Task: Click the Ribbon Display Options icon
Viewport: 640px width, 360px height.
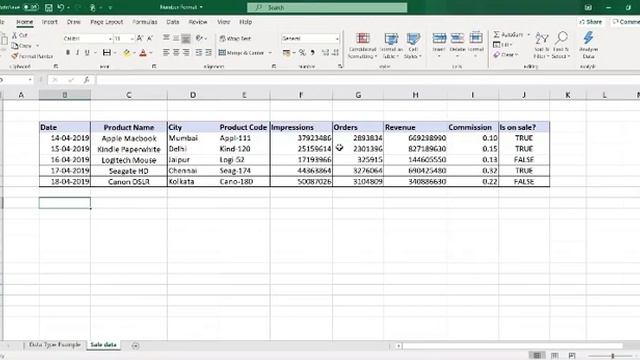Action: (588, 7)
